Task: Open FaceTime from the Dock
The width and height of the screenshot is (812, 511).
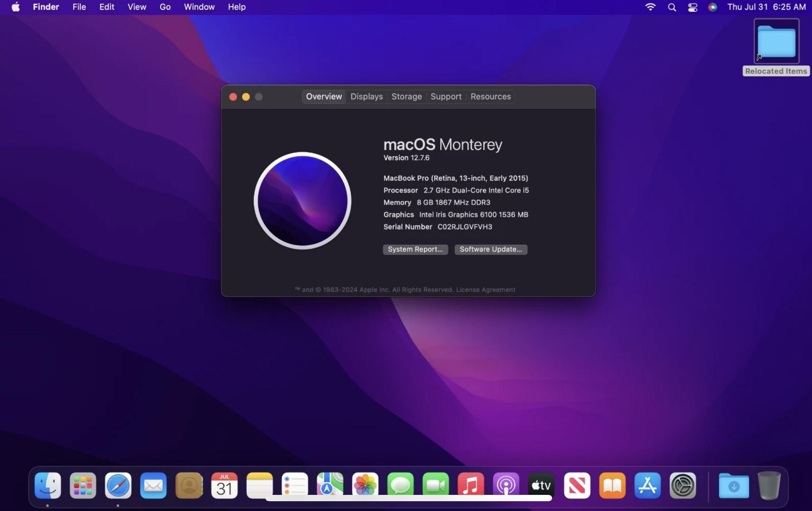Action: point(436,485)
